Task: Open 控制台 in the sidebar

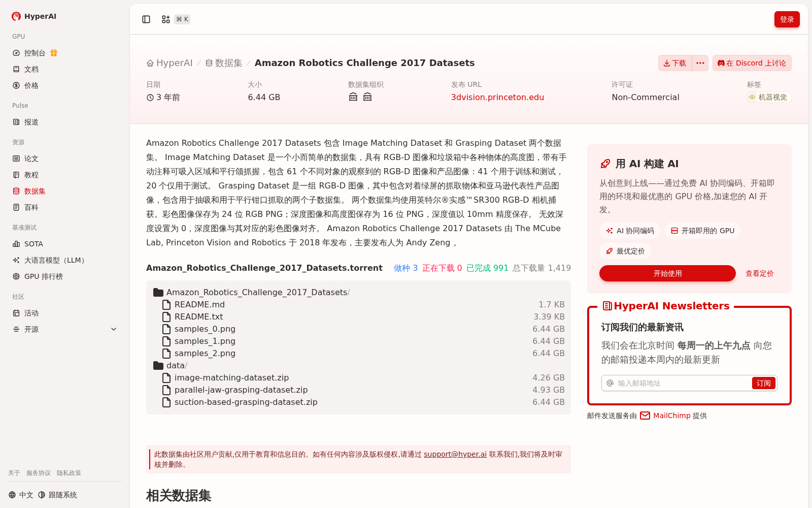Action: 35,53
